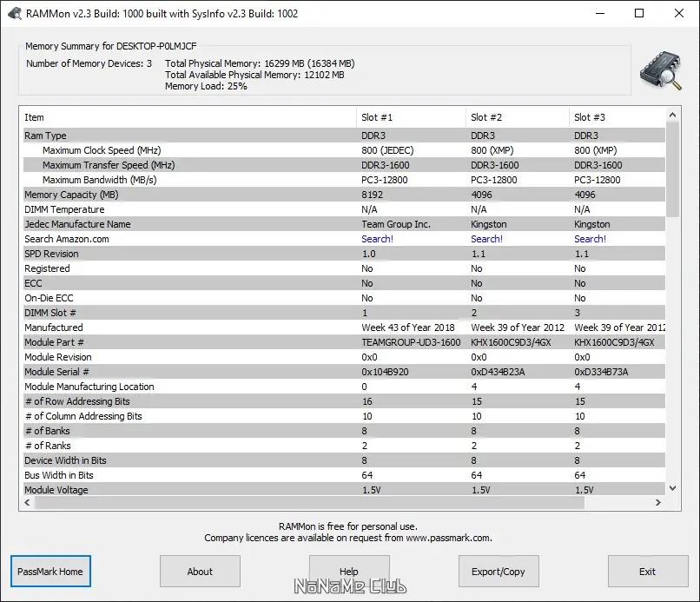Select the Jedec Manufacture Name row
Screen dimensions: 700x602
pos(344,224)
